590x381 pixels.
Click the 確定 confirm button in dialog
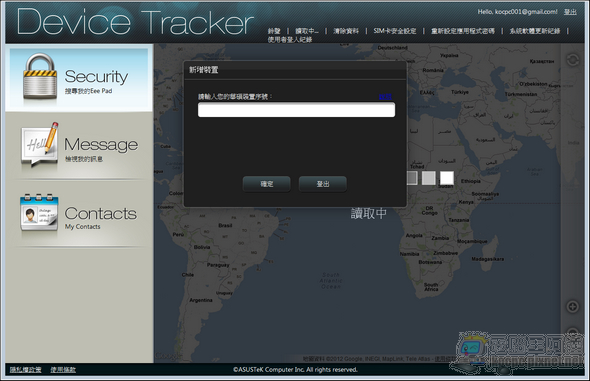click(x=267, y=184)
